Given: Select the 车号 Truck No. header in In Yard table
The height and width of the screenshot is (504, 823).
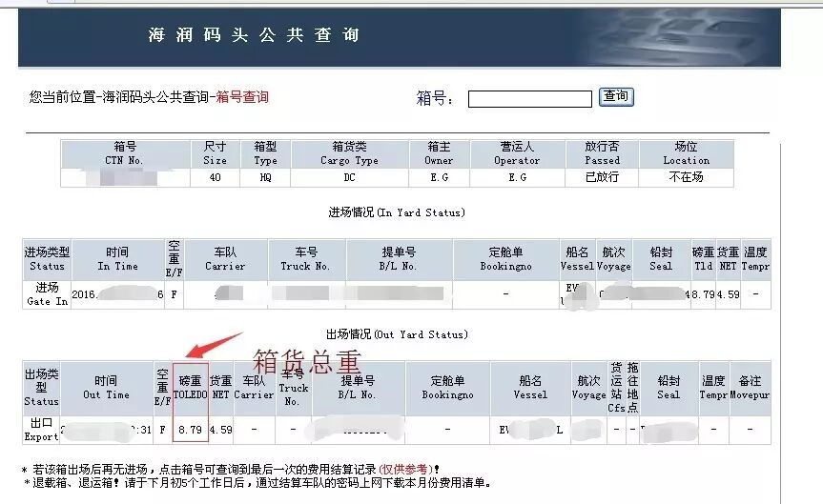Looking at the screenshot, I should 306,259.
